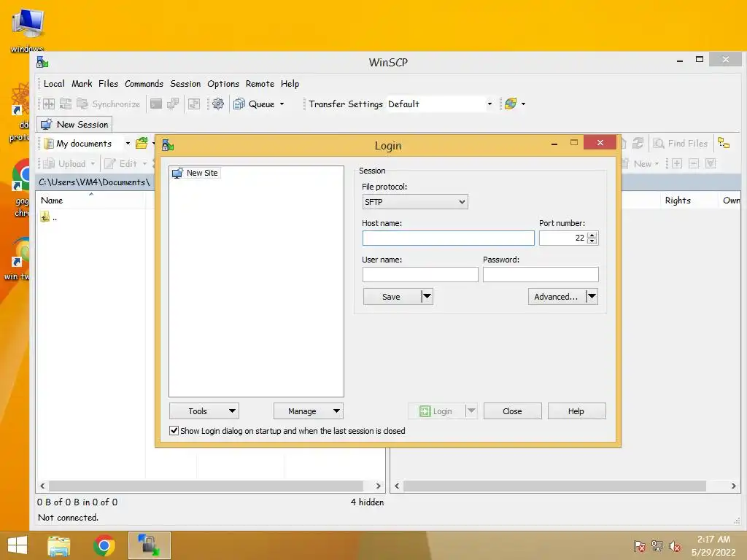
Task: Click the WinSCP taskbar icon
Action: [149, 545]
